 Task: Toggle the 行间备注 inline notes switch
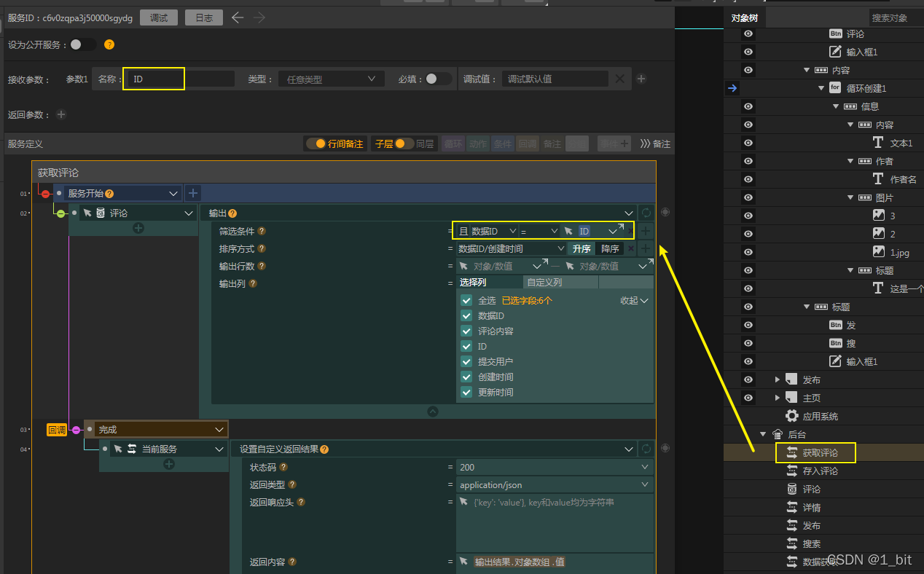click(x=316, y=143)
